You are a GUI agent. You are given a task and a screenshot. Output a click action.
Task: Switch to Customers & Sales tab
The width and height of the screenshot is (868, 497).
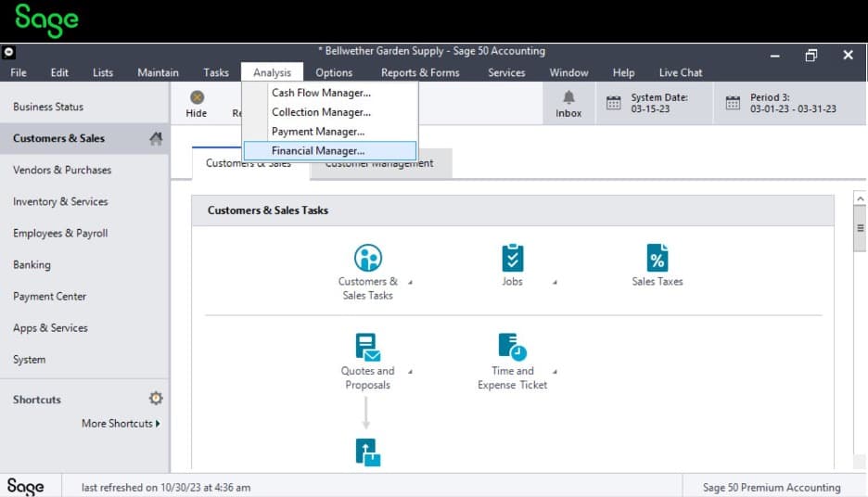click(250, 164)
